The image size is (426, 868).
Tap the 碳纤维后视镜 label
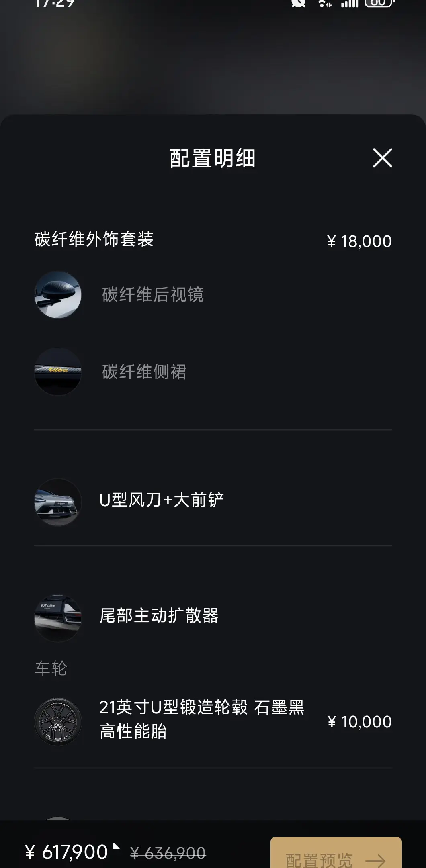pos(153,294)
